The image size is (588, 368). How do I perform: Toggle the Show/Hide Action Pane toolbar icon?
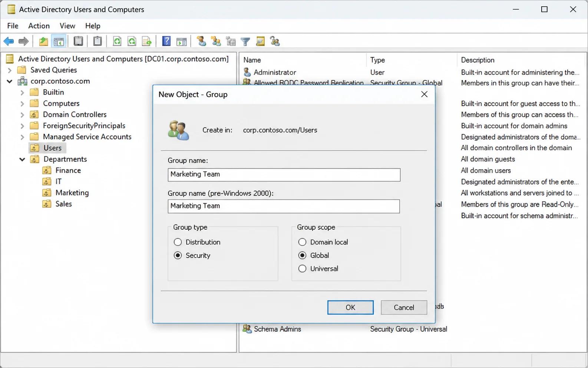coord(182,41)
